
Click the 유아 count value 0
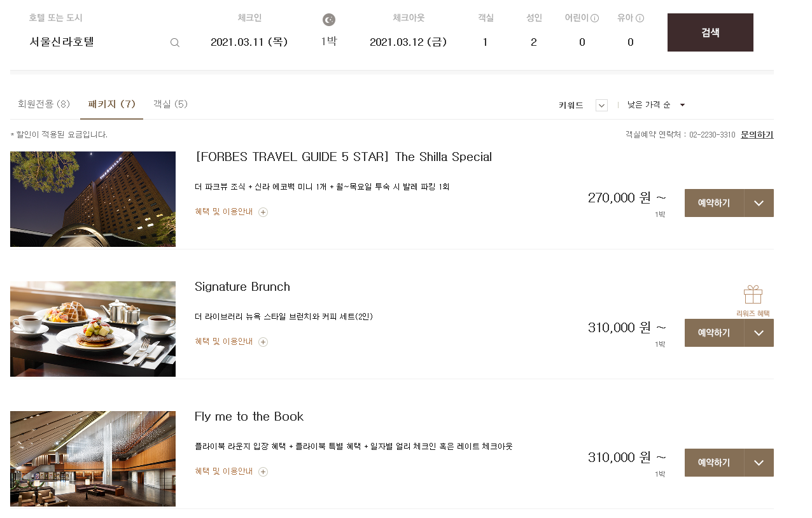631,43
